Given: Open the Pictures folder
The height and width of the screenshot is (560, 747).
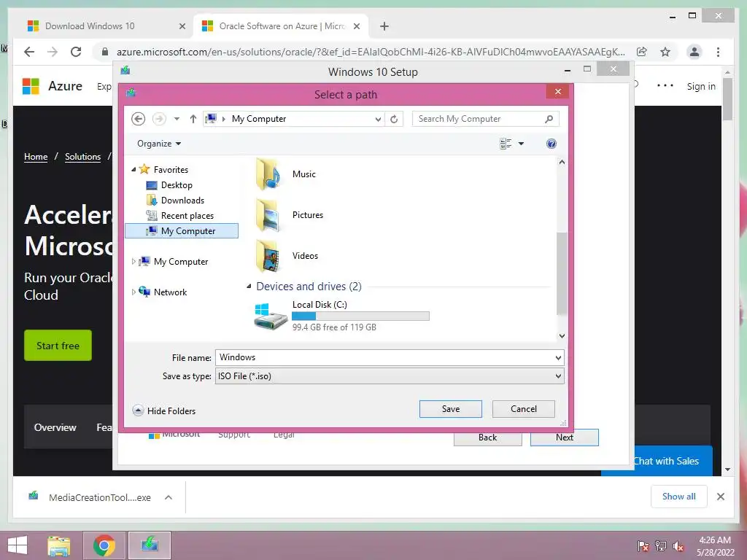Looking at the screenshot, I should coord(289,215).
